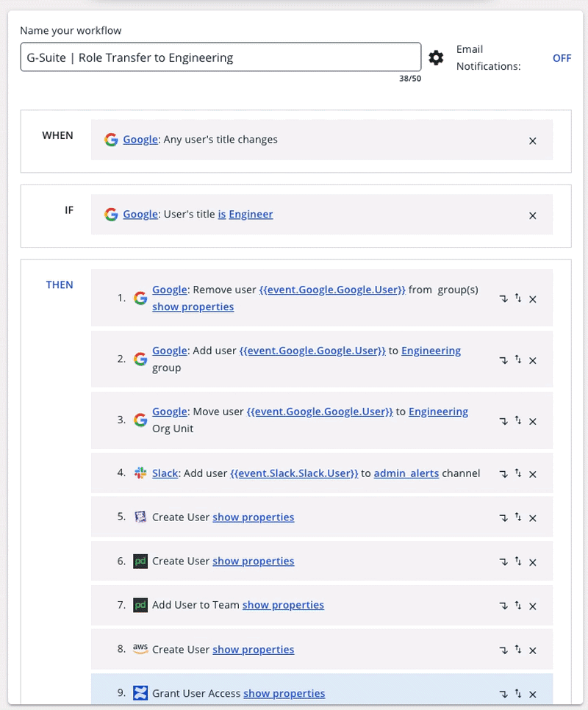Viewport: 588px width, 710px height.
Task: Click the blue THEN label
Action: click(x=60, y=285)
